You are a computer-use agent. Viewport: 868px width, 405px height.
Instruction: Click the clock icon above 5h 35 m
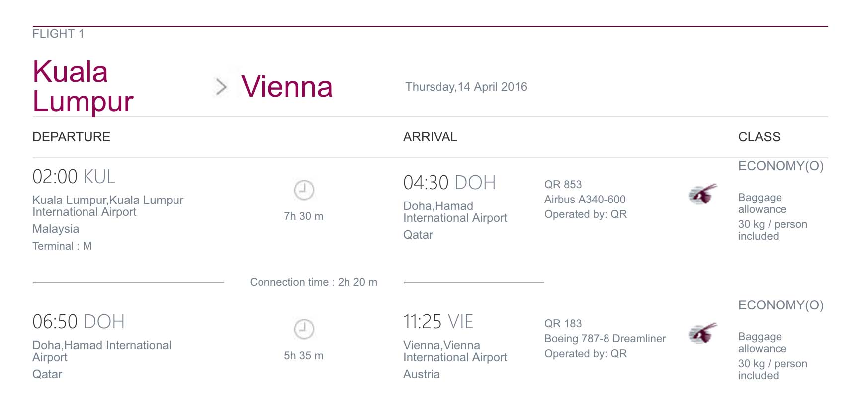coord(304,329)
